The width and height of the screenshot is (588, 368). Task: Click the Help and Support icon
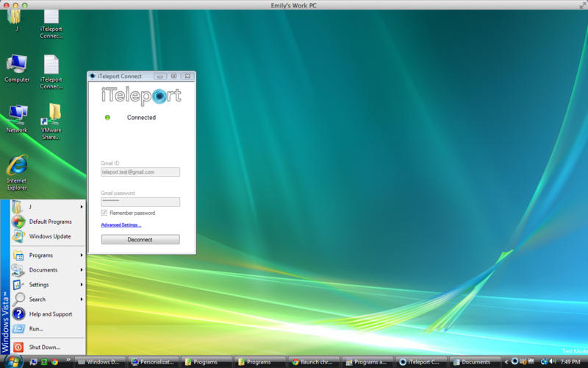pyautogui.click(x=19, y=314)
